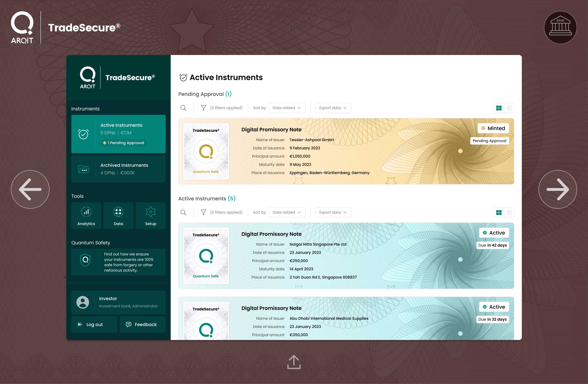The height and width of the screenshot is (384, 588).
Task: Click the Active Instruments clock-check sidebar icon
Action: (83, 134)
